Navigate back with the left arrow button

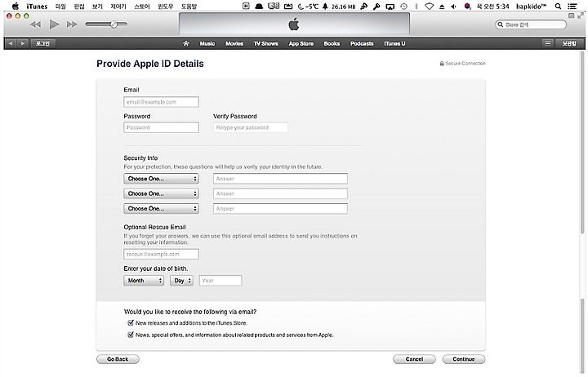11,43
